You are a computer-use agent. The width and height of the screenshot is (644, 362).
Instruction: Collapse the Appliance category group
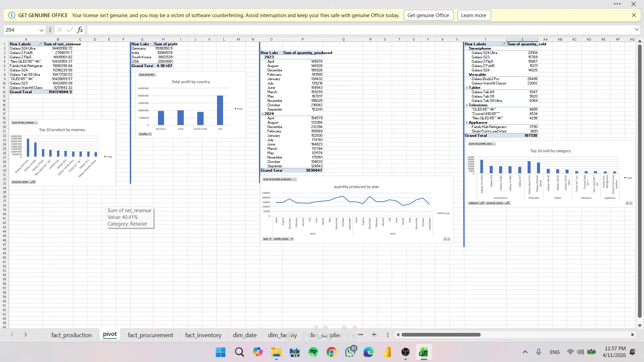[467, 123]
